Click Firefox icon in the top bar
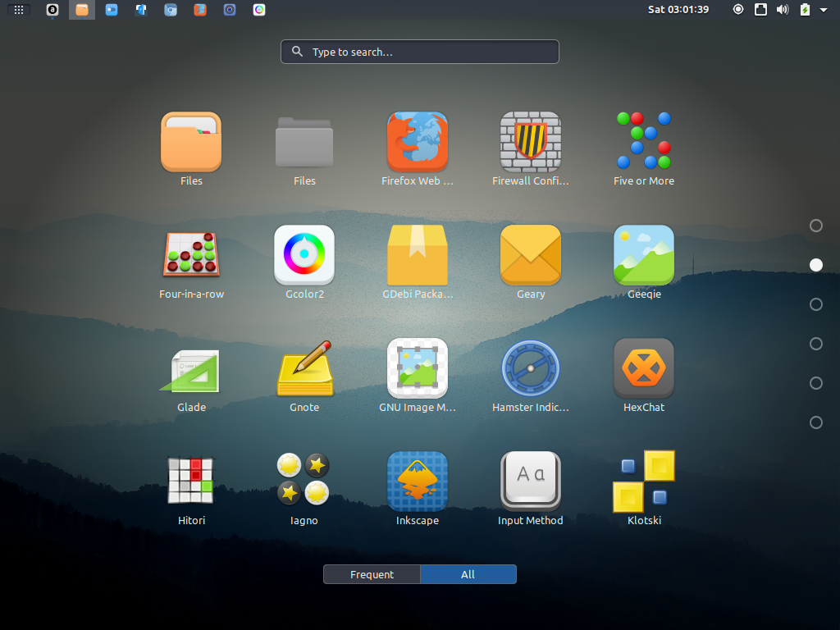840x630 pixels. [x=200, y=10]
